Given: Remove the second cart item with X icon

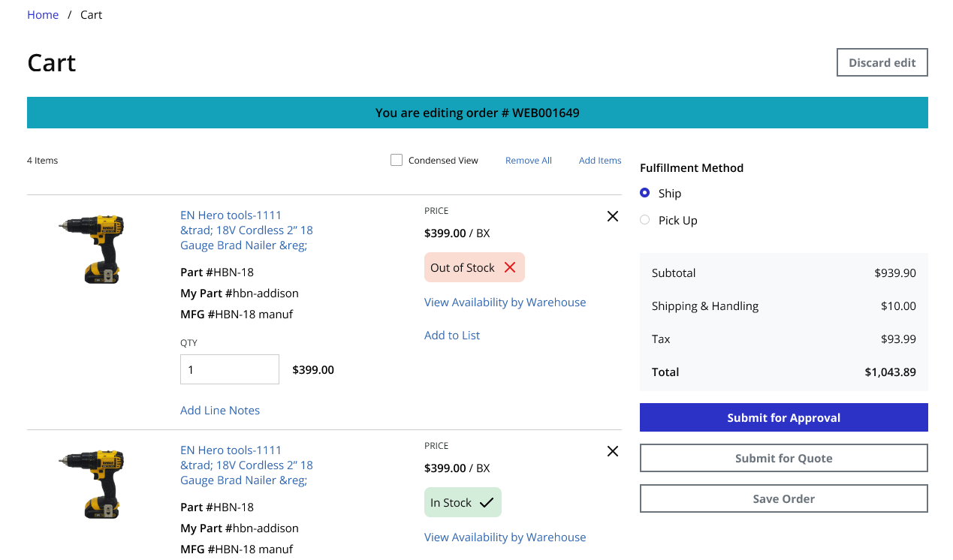Looking at the screenshot, I should click(x=612, y=451).
